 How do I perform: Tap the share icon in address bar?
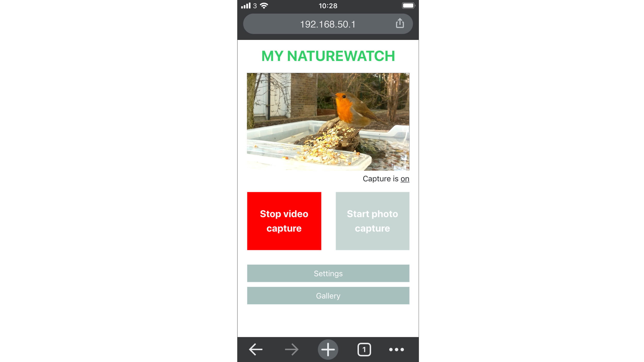tap(400, 24)
